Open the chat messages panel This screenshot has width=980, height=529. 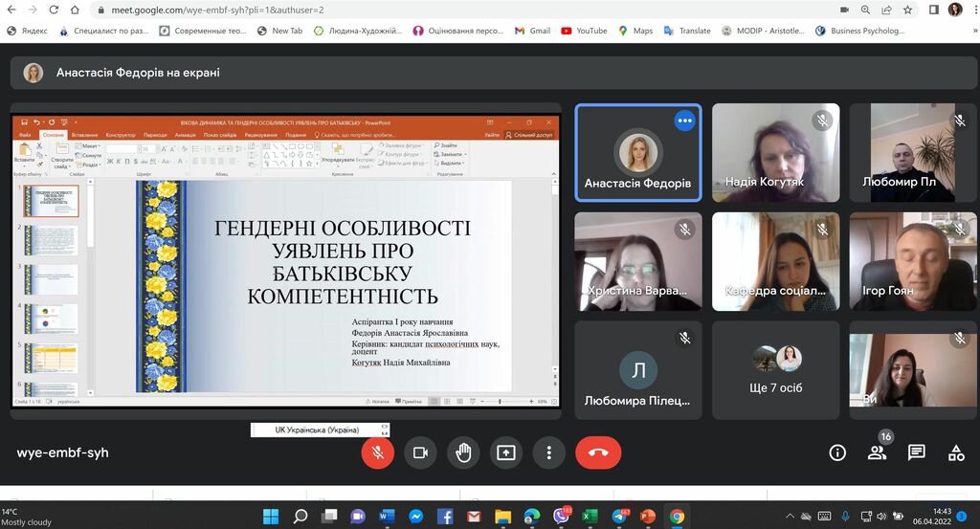[917, 452]
